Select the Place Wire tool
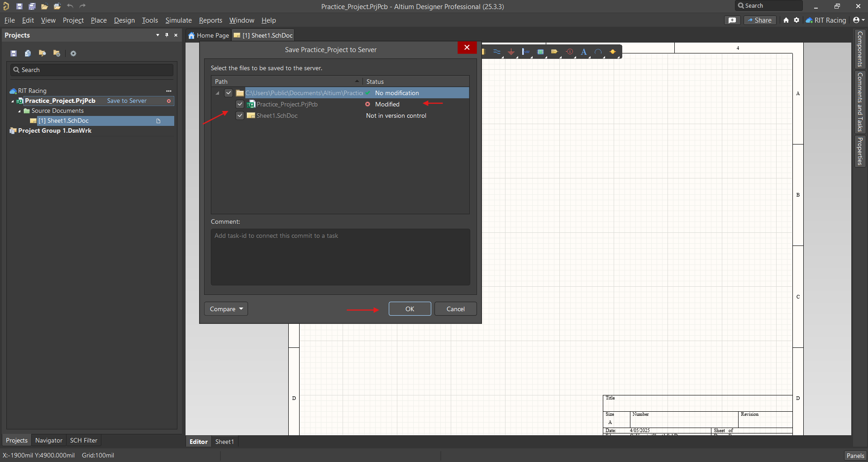868x462 pixels. point(497,52)
